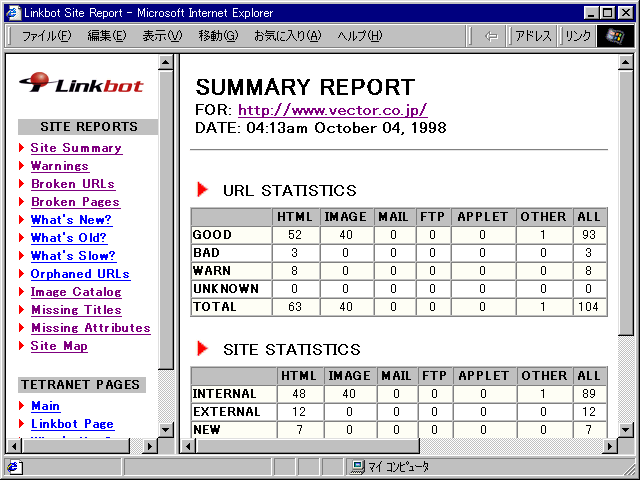Click the sidebar frame scroll-right arrow

(149, 446)
